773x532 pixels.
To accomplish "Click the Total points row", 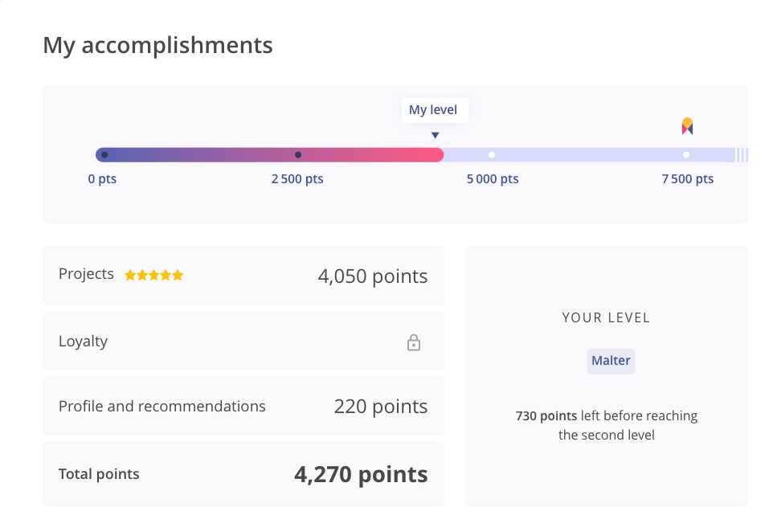I will 243,474.
